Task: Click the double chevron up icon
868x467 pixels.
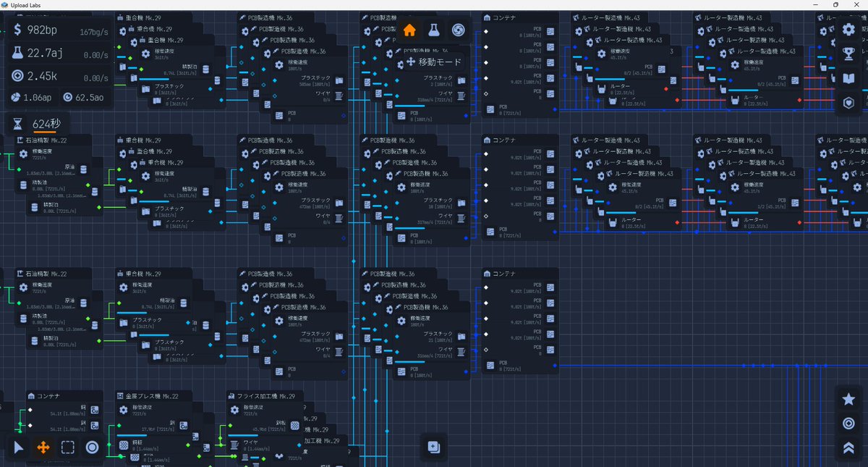Action: click(x=849, y=448)
